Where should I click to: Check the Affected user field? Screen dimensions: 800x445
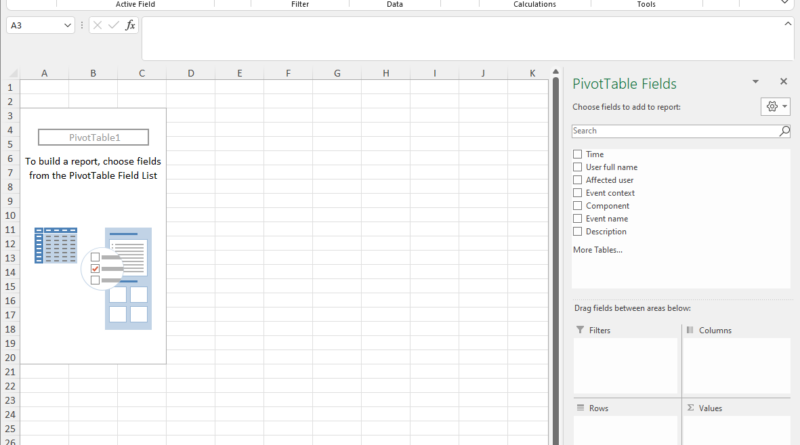578,180
